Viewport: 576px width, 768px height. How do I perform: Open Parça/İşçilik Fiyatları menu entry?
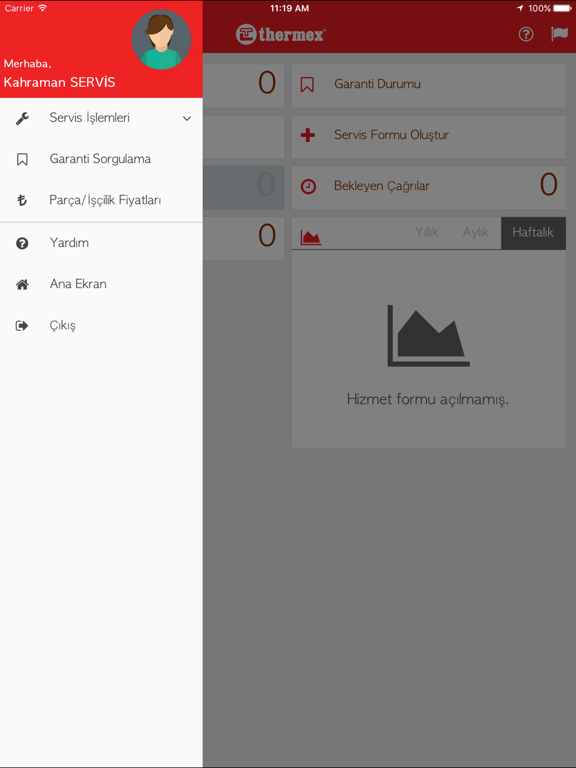(101, 200)
